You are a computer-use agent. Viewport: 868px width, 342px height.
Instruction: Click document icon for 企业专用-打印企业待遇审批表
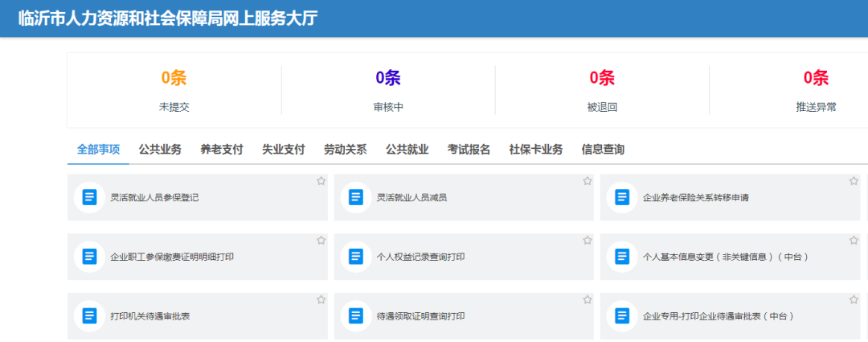pos(622,316)
